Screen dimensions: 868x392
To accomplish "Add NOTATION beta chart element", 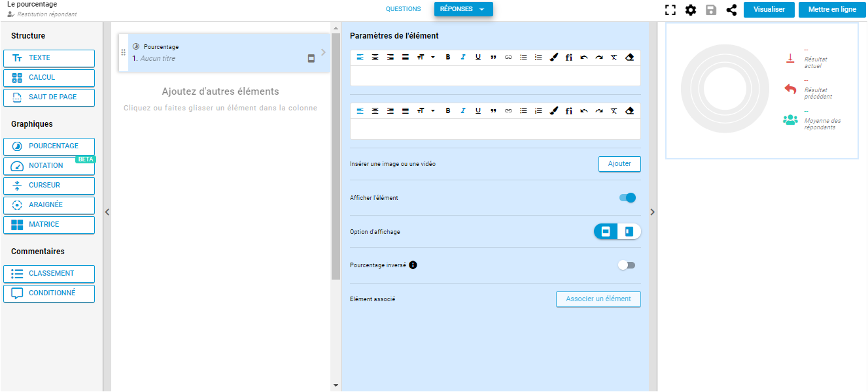I will [x=49, y=166].
